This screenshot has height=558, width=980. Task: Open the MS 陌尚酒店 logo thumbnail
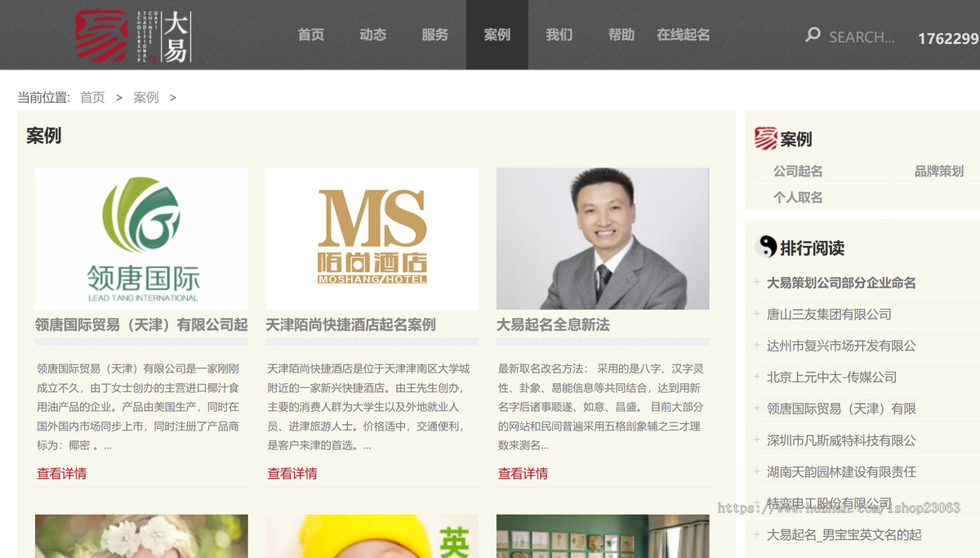[372, 239]
